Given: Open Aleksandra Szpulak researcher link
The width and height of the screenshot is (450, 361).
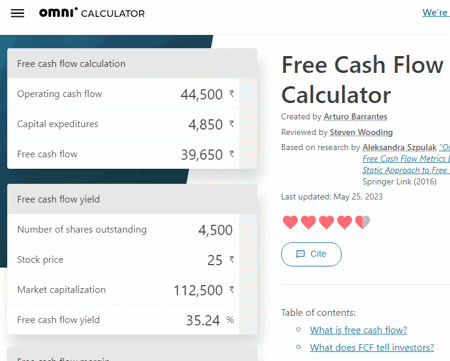Looking at the screenshot, I should point(399,147).
